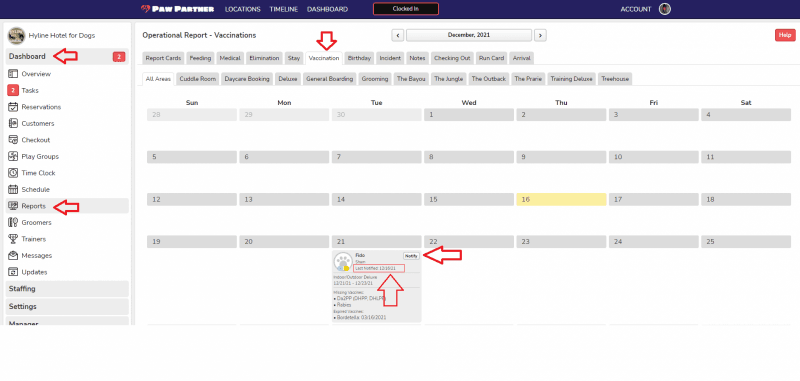The height and width of the screenshot is (381, 800).
Task: Go to previous month arrow
Action: tap(397, 35)
